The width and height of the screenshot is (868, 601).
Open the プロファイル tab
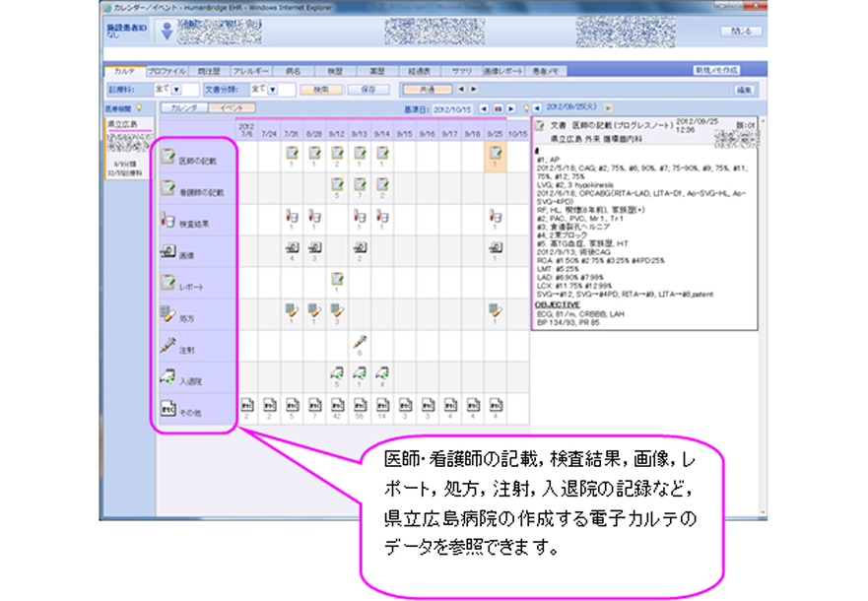[167, 72]
